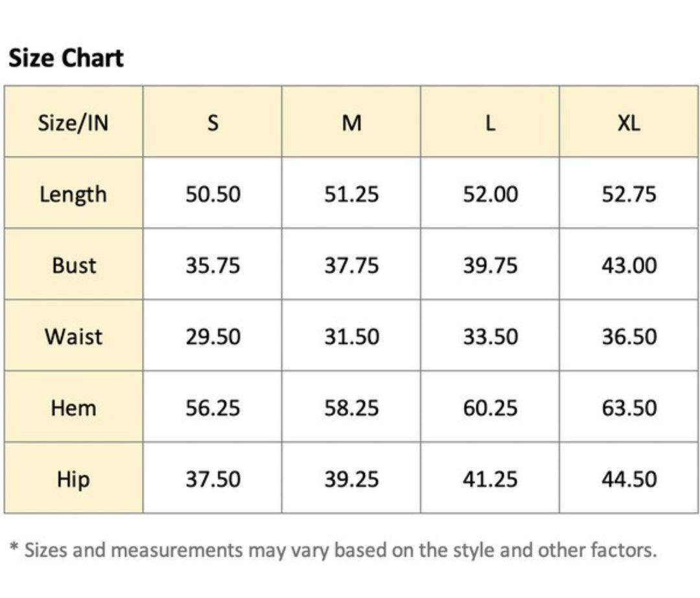
Task: Click the 44.50 hip value for XL
Action: tap(629, 479)
